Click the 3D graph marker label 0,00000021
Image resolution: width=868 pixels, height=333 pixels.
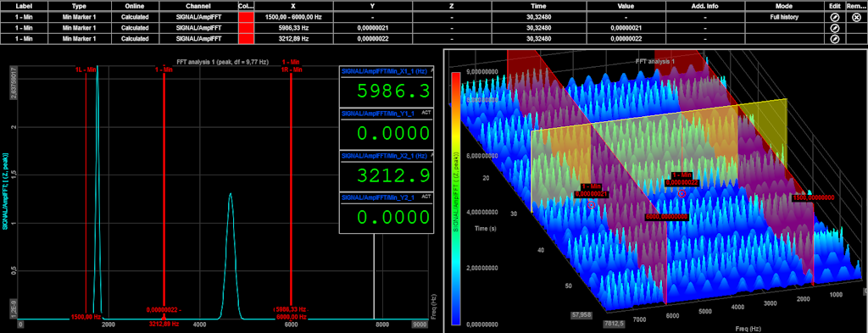592,194
